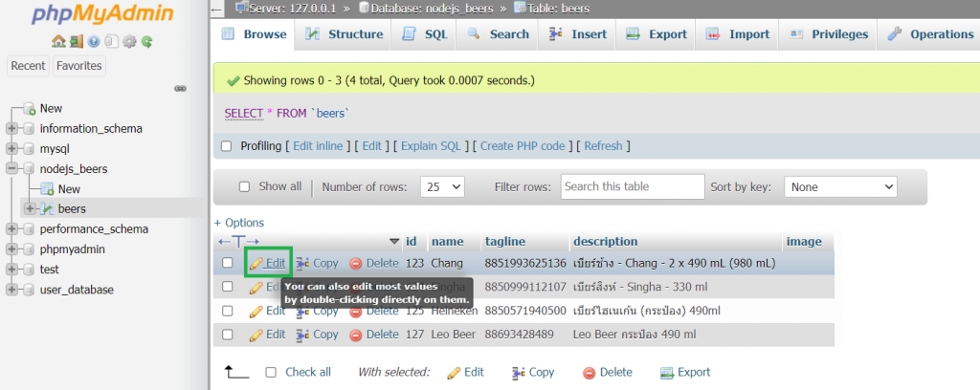
Task: Click Delete for the Leo Beer row
Action: pos(374,335)
